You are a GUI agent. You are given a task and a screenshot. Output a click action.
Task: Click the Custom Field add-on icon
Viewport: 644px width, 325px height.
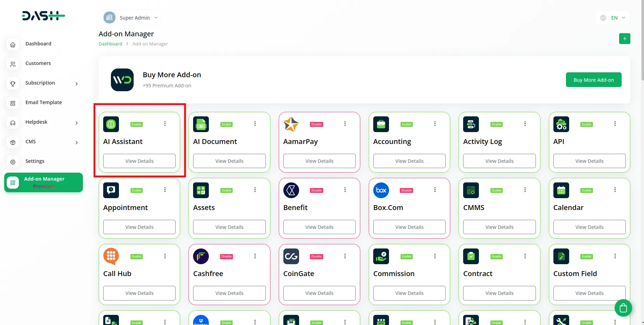point(561,256)
